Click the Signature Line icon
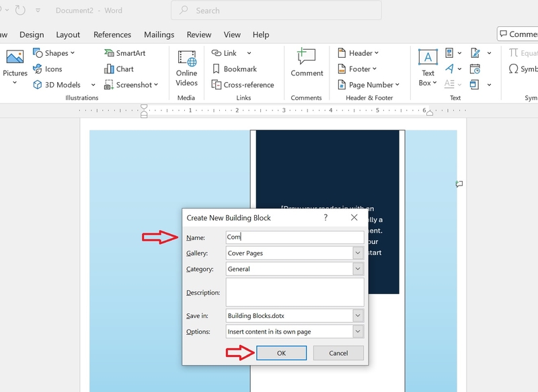The width and height of the screenshot is (538, 392). pos(475,53)
